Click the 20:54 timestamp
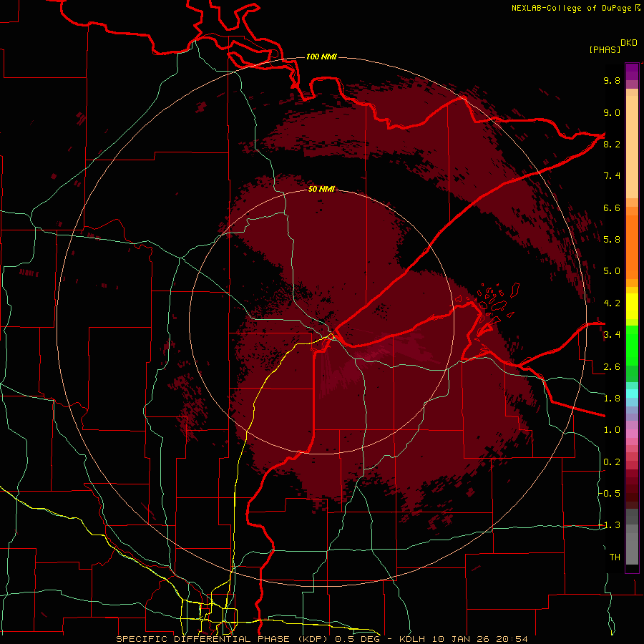Viewport: 644px width, 644px height. point(512,639)
